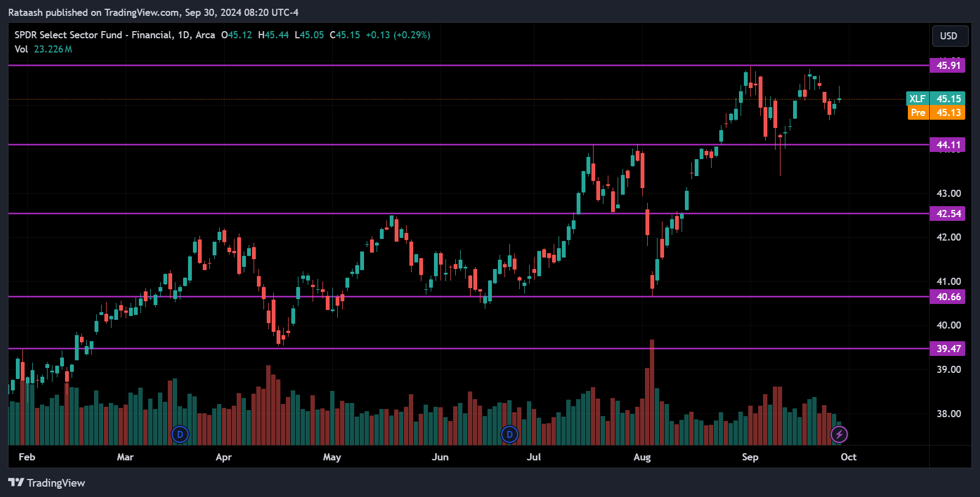Click the tallest August volume bar
The height and width of the screenshot is (497, 980).
[652, 392]
